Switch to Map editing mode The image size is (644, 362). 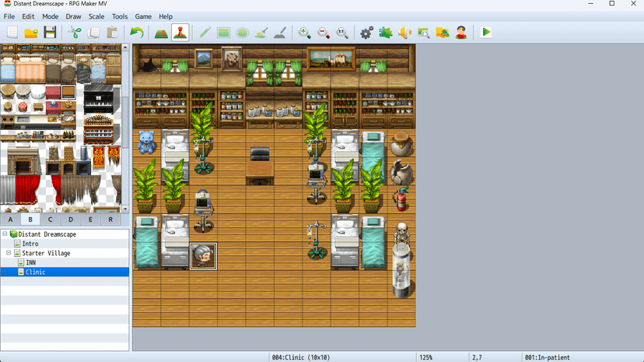click(161, 33)
